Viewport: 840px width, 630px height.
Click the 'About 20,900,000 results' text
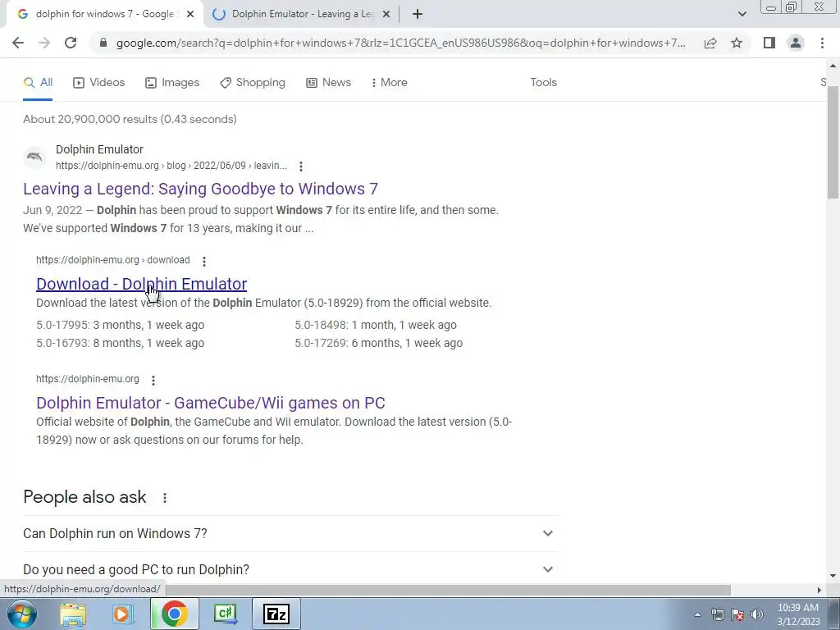pyautogui.click(x=130, y=119)
